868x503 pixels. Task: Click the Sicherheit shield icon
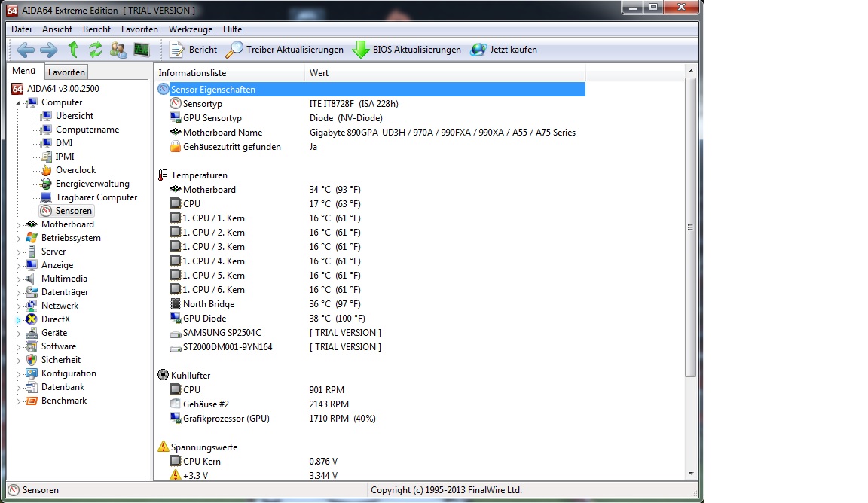pyautogui.click(x=32, y=360)
